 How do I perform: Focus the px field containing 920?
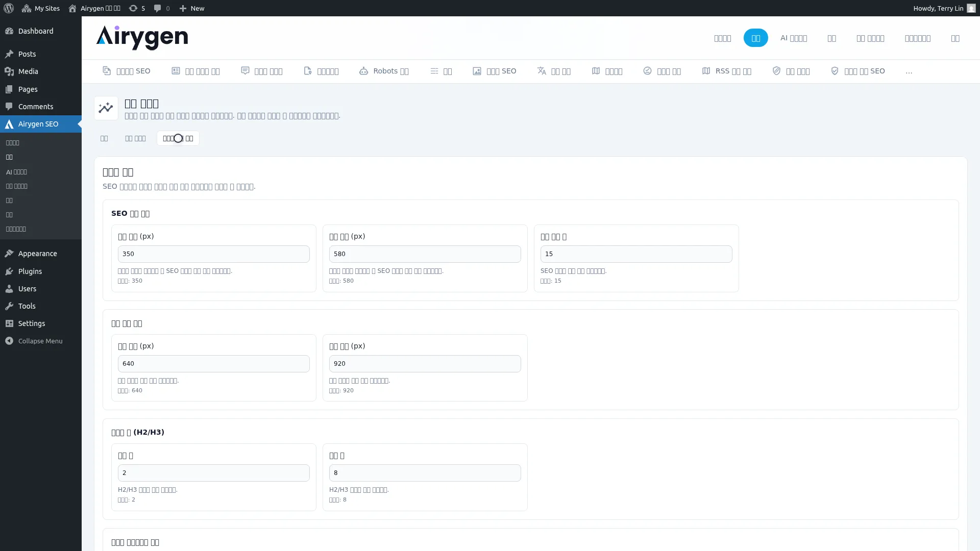pyautogui.click(x=425, y=364)
